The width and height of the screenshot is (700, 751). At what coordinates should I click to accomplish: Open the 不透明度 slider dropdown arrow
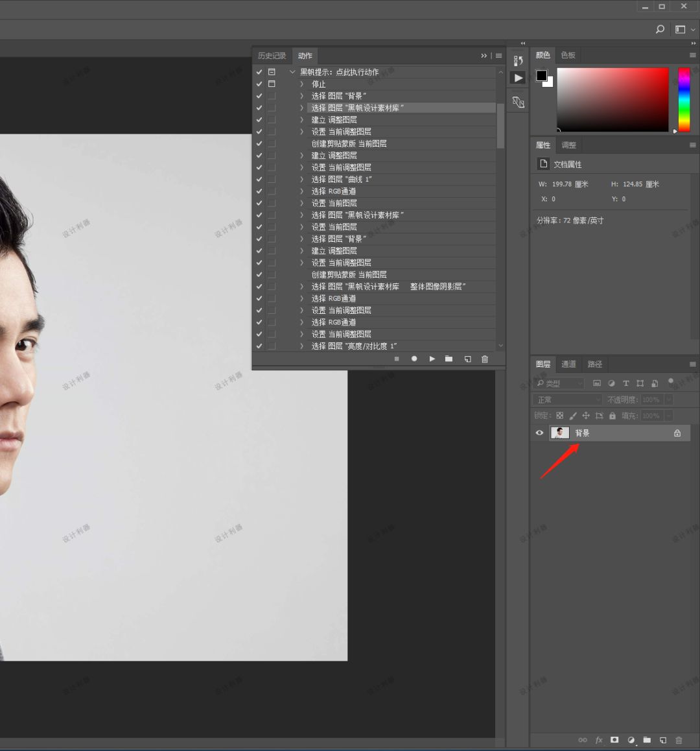pos(669,399)
